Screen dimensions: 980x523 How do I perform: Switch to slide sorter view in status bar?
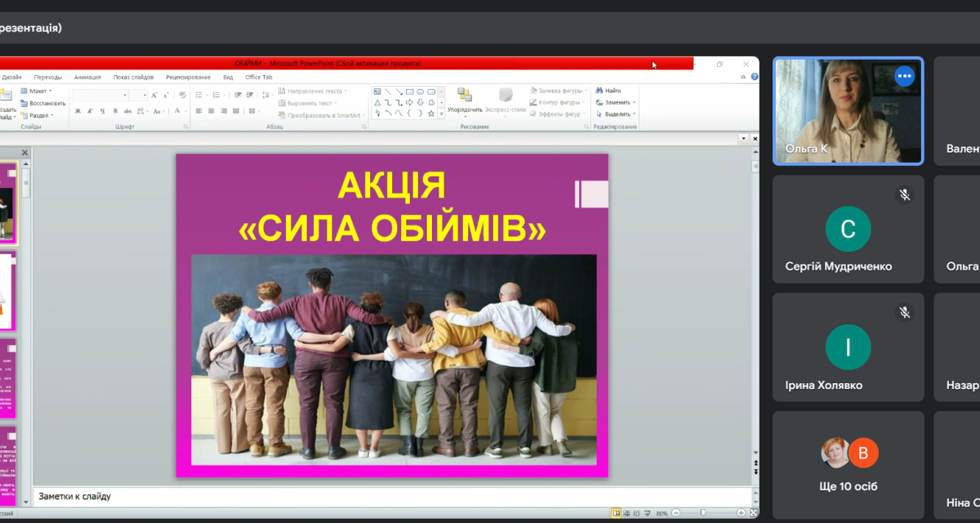[x=626, y=513]
